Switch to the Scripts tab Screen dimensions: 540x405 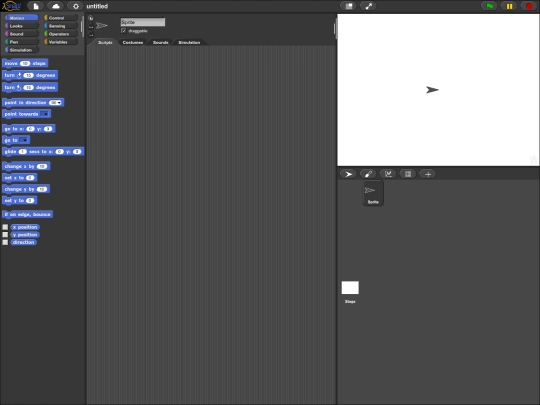click(105, 42)
